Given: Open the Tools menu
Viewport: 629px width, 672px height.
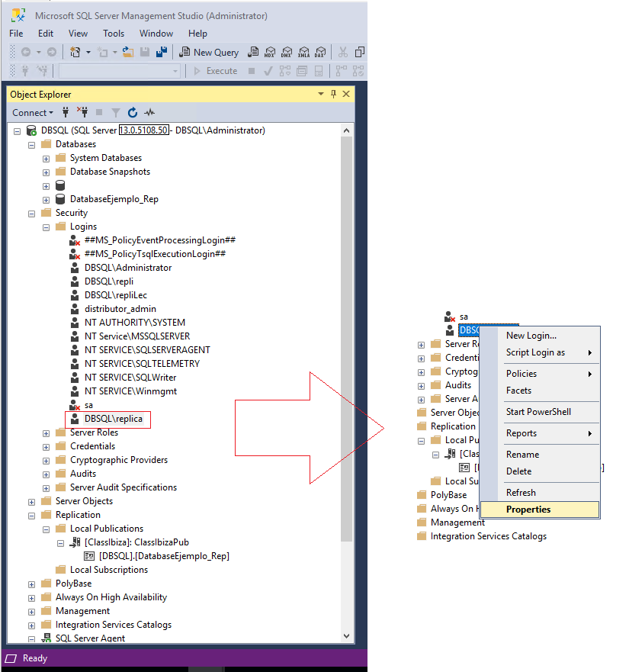Looking at the screenshot, I should point(113,34).
